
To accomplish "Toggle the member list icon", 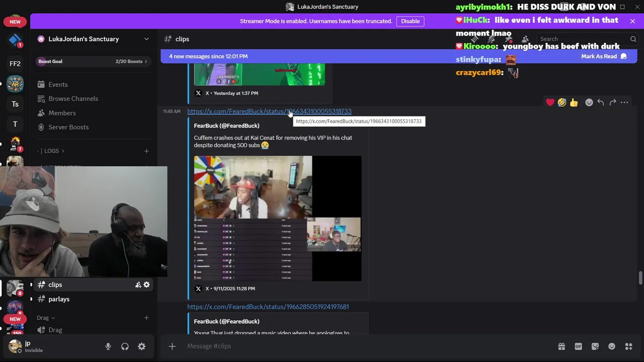I will (525, 39).
